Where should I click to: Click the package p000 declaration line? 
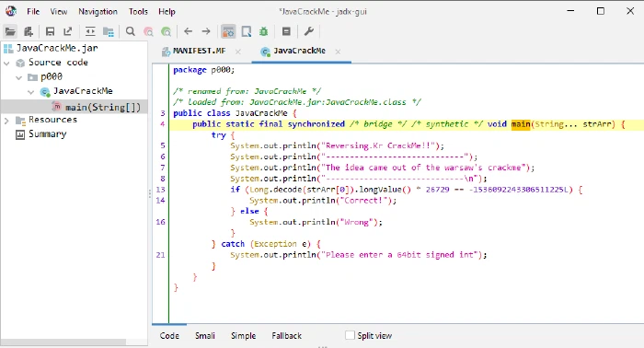203,70
